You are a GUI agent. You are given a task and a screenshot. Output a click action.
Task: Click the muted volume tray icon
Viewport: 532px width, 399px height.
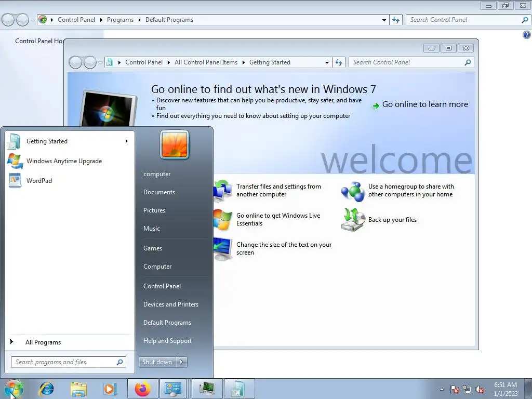(x=480, y=389)
